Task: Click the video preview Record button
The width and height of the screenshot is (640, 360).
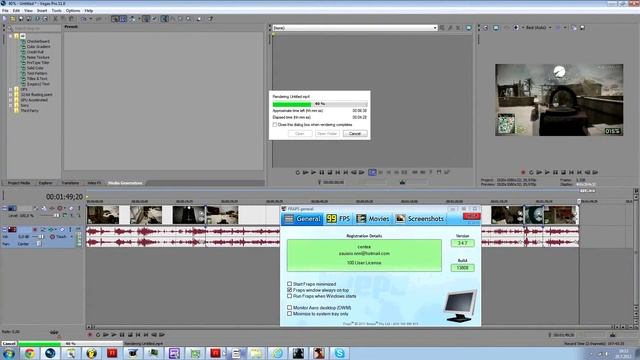Action: click(523, 172)
